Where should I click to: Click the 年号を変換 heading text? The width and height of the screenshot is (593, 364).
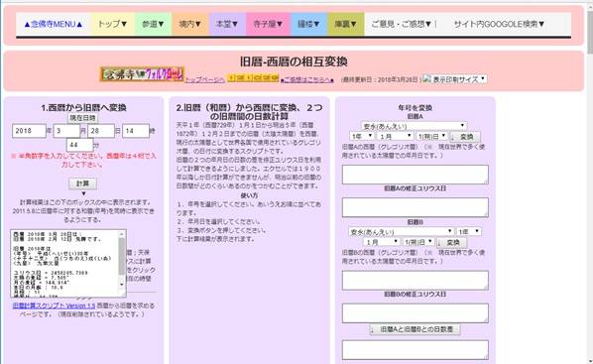(x=415, y=107)
